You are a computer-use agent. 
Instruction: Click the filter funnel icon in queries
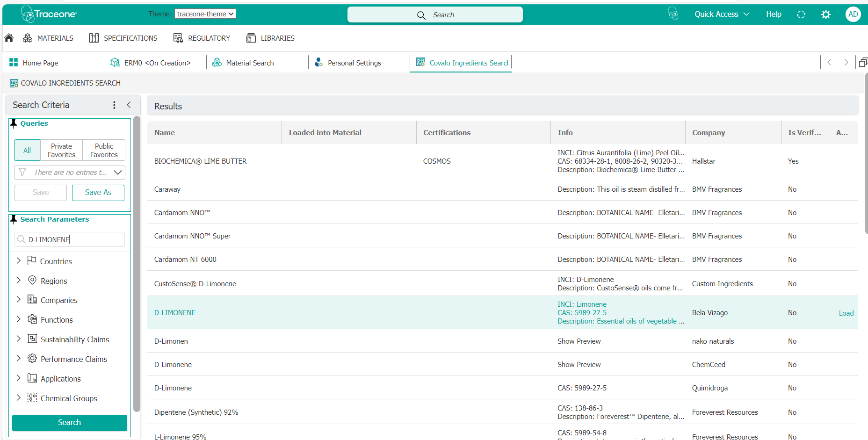[x=22, y=172]
